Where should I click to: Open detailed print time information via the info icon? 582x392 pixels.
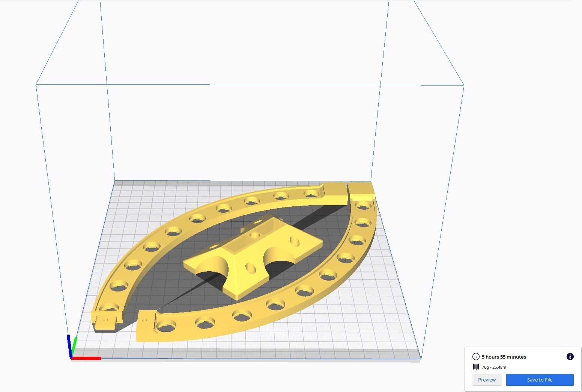(570, 356)
